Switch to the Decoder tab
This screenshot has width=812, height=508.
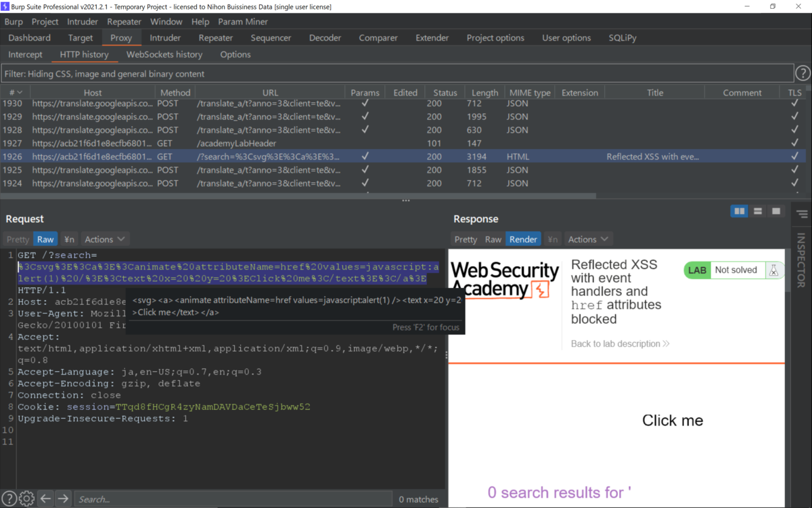click(x=325, y=38)
